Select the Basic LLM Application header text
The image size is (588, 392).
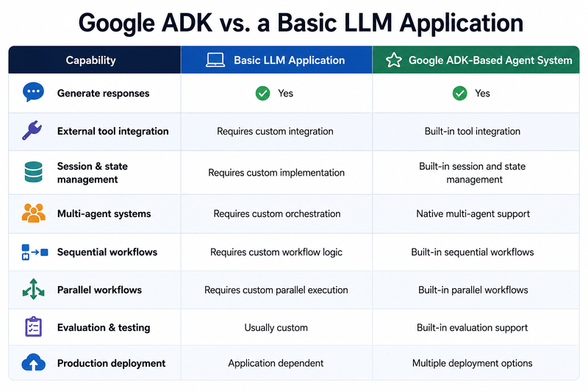click(289, 60)
